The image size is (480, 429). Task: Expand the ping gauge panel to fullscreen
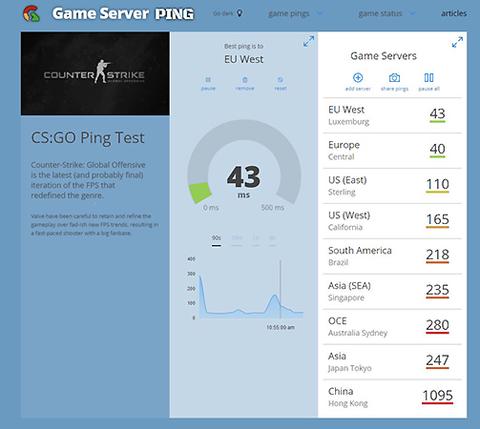[309, 41]
